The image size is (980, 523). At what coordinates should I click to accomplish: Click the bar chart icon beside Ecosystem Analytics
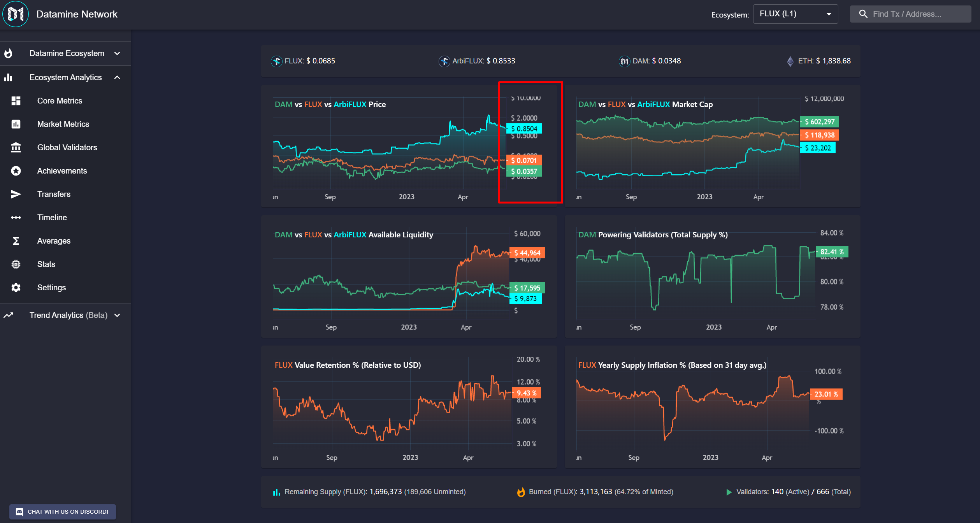(8, 77)
